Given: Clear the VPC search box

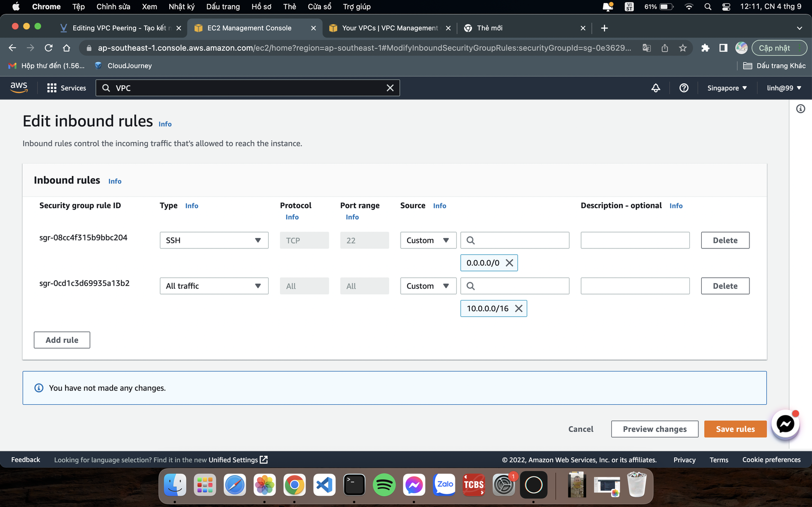Looking at the screenshot, I should 390,88.
